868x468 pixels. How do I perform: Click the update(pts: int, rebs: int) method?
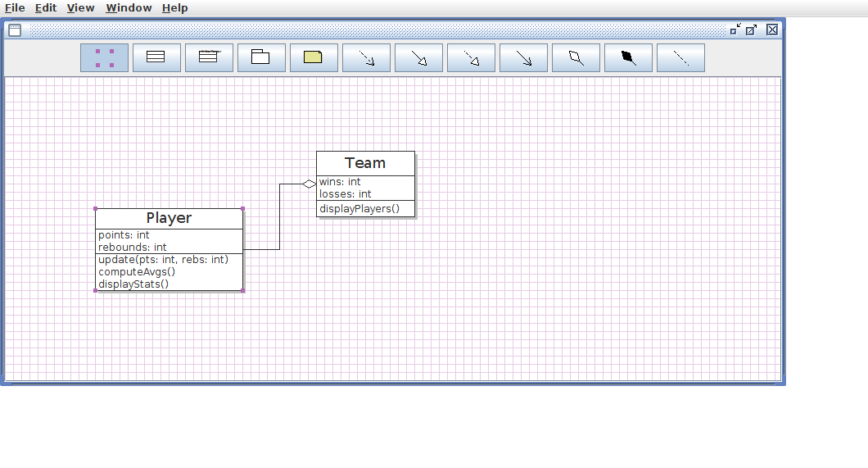(163, 259)
